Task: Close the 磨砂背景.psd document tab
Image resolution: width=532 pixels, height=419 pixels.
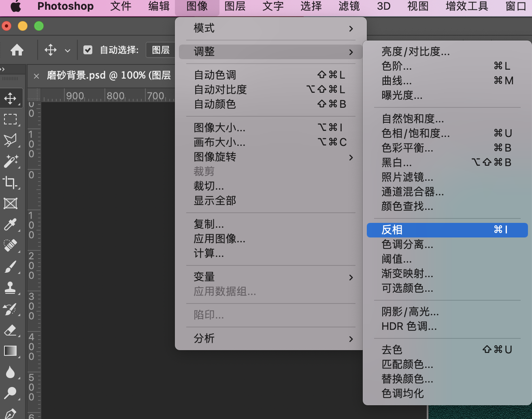Action: [x=36, y=76]
